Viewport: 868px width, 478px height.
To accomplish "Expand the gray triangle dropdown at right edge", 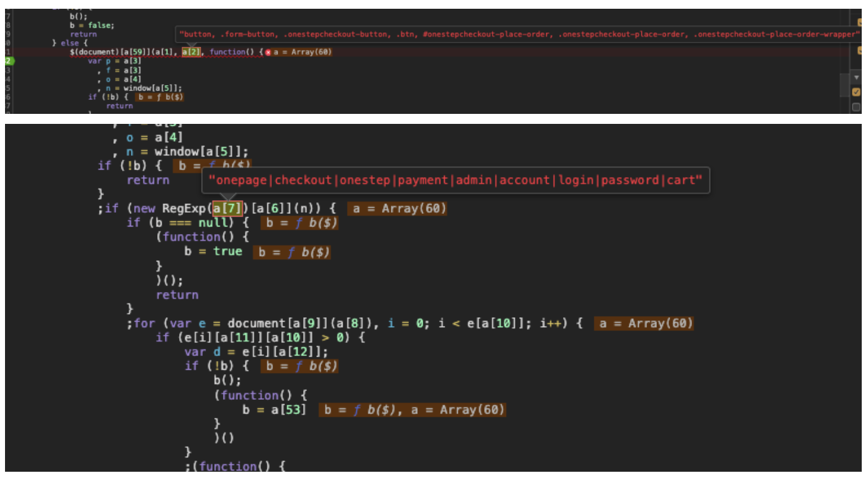I will coord(856,78).
